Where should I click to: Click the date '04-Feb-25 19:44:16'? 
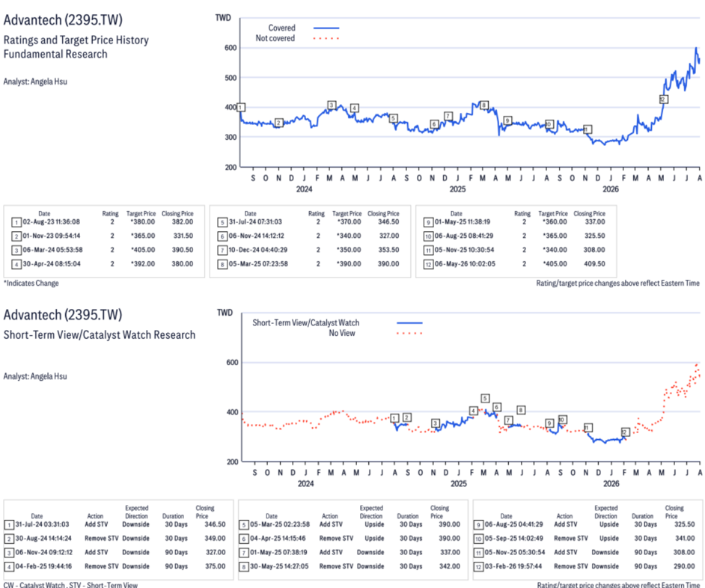coord(43,566)
